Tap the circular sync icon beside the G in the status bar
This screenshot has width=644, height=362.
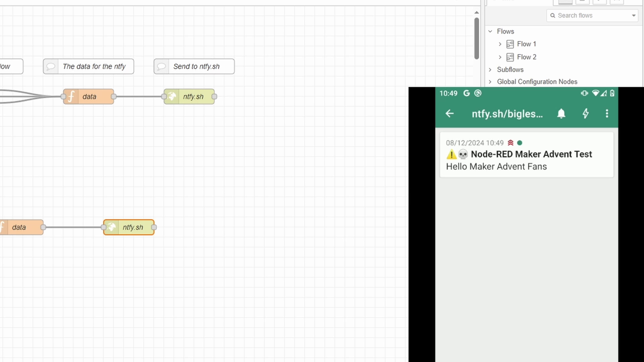(x=478, y=93)
